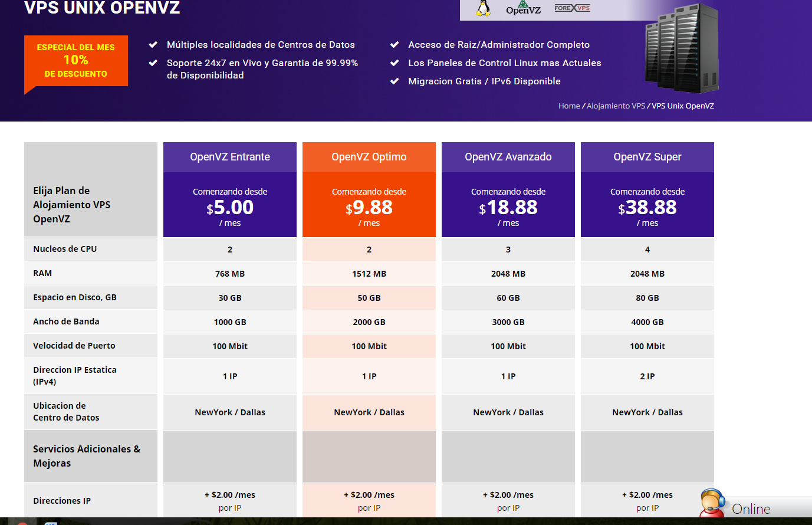This screenshot has width=812, height=525.
Task: Click the 1000 GB bandwidth cell
Action: (230, 322)
